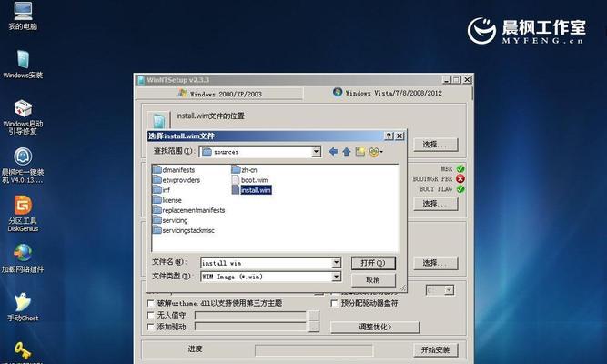
Task: Open 手动Ghost desktop icon
Action: pos(23,307)
